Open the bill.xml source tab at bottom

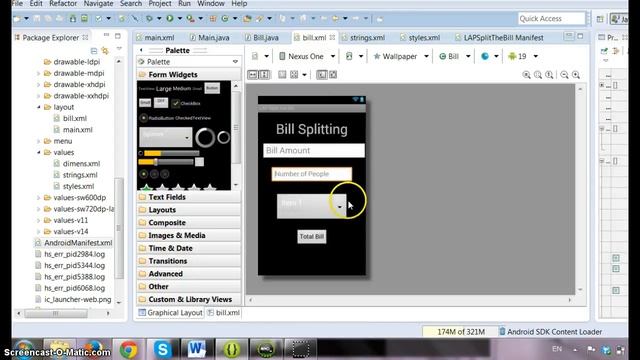tap(224, 313)
